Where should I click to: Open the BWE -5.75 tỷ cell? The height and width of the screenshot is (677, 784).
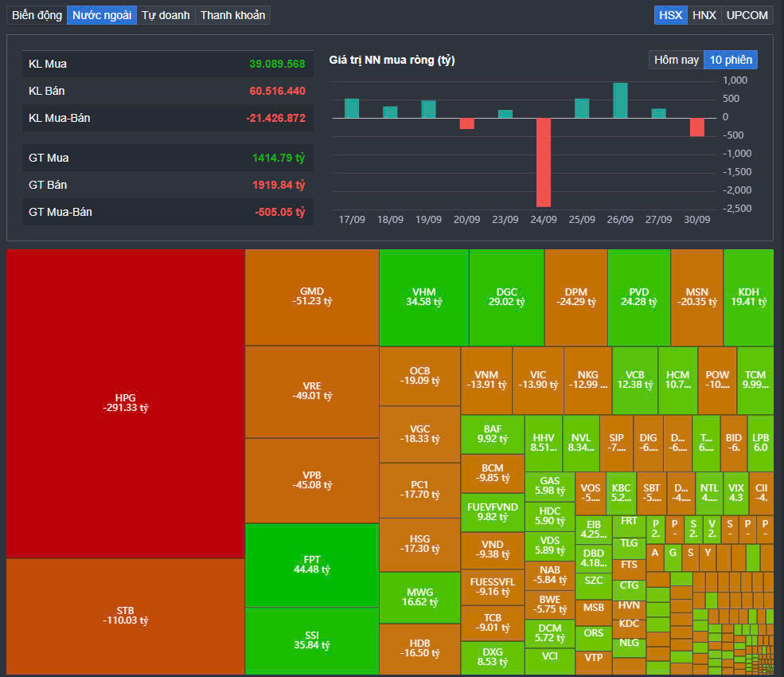tap(550, 605)
